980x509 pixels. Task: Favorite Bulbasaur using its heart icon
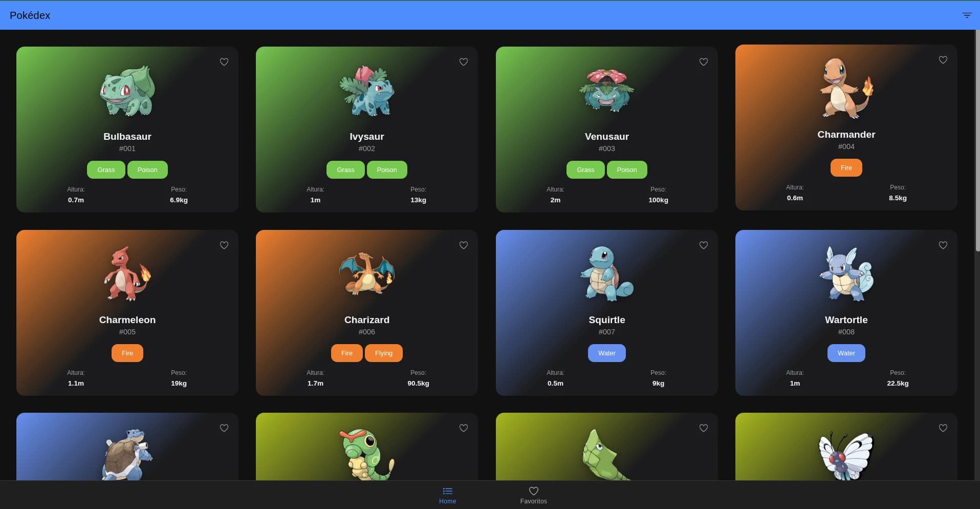coord(224,61)
